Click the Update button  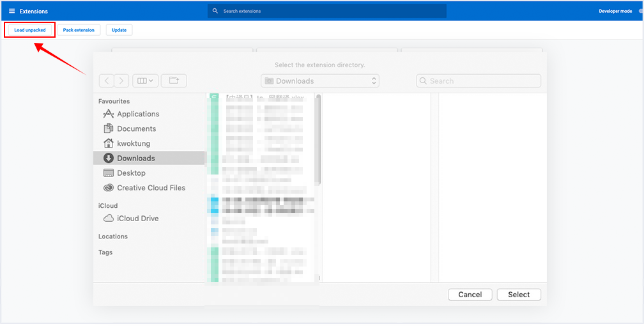coord(119,30)
